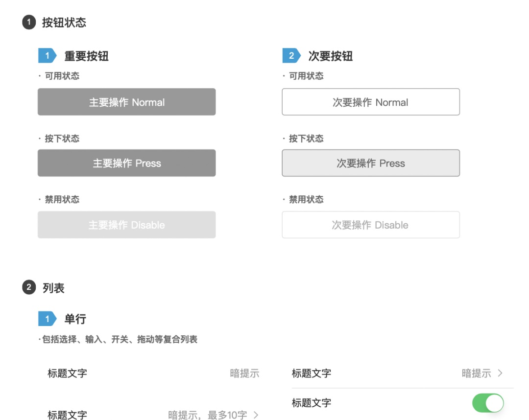Click the 暗提示 text in the left list
This screenshot has height=420, width=529.
pyautogui.click(x=244, y=373)
